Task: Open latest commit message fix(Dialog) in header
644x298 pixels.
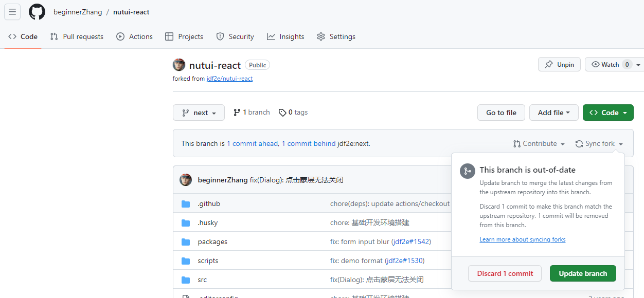Action: point(296,180)
